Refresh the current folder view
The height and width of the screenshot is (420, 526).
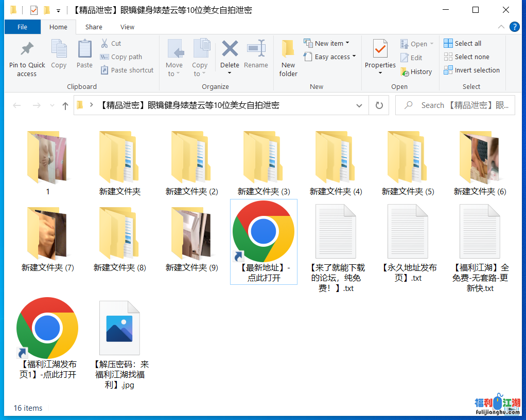point(379,105)
